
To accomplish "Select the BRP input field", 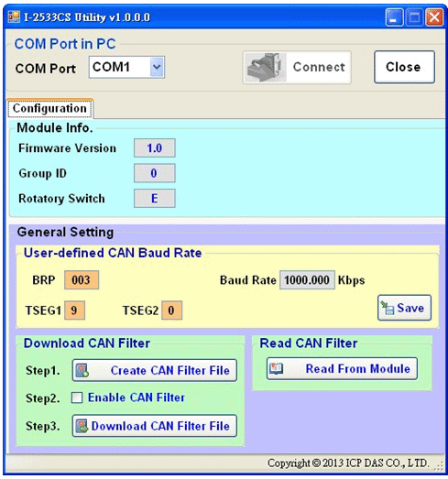I will tap(82, 280).
